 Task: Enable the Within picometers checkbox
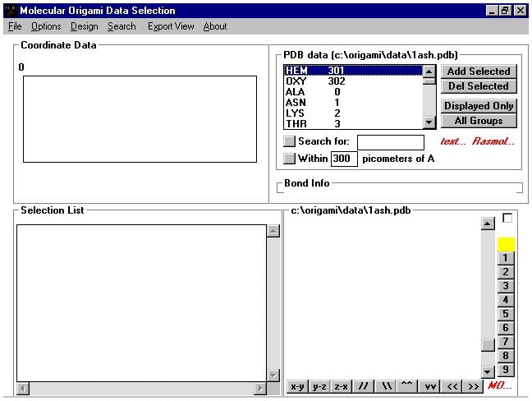289,159
